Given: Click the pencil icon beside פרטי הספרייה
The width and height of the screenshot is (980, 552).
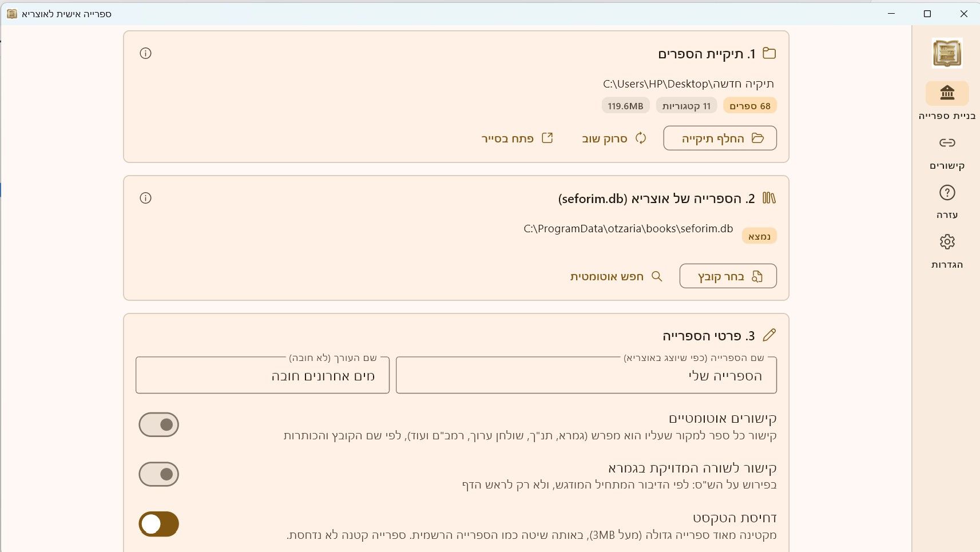Looking at the screenshot, I should [769, 335].
